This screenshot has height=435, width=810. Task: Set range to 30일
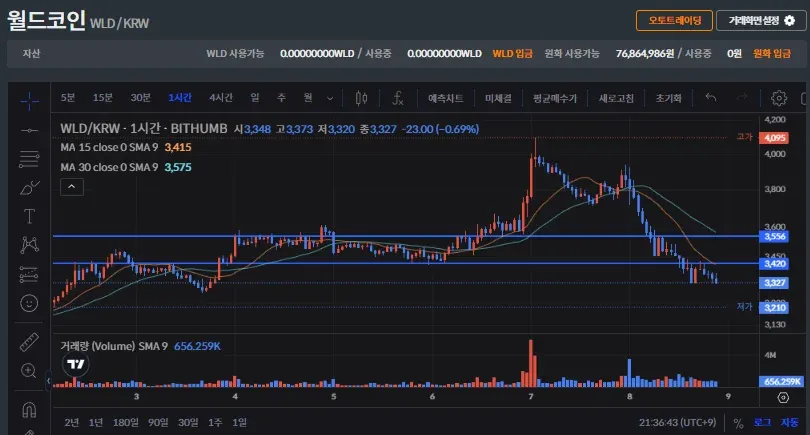pyautogui.click(x=188, y=423)
